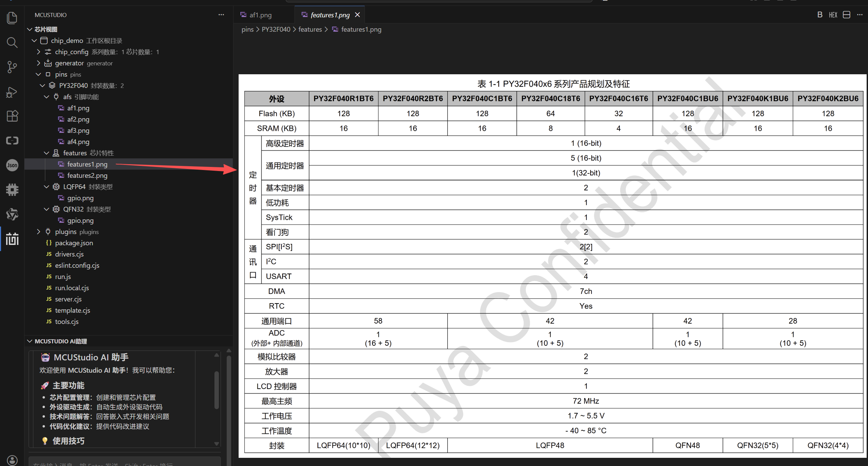Close the features1.png tab
868x466 pixels.
click(357, 15)
